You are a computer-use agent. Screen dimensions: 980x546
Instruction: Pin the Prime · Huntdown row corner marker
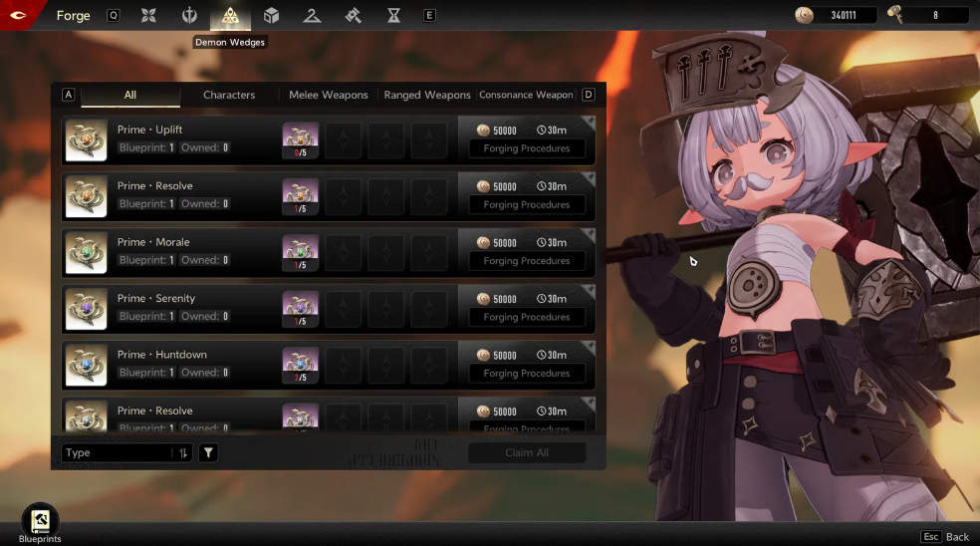pyautogui.click(x=590, y=346)
